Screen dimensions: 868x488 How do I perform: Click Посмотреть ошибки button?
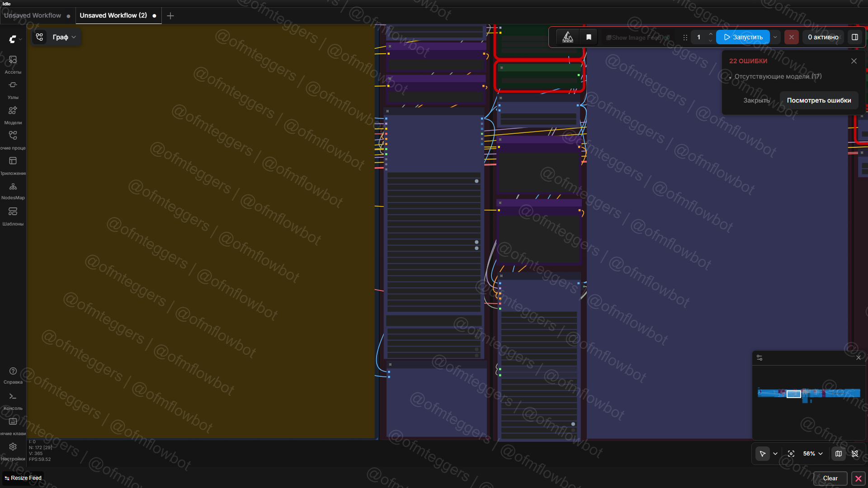coord(819,100)
